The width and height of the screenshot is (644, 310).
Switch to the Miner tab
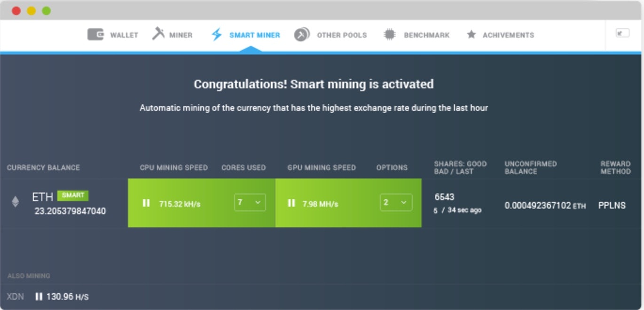172,35
